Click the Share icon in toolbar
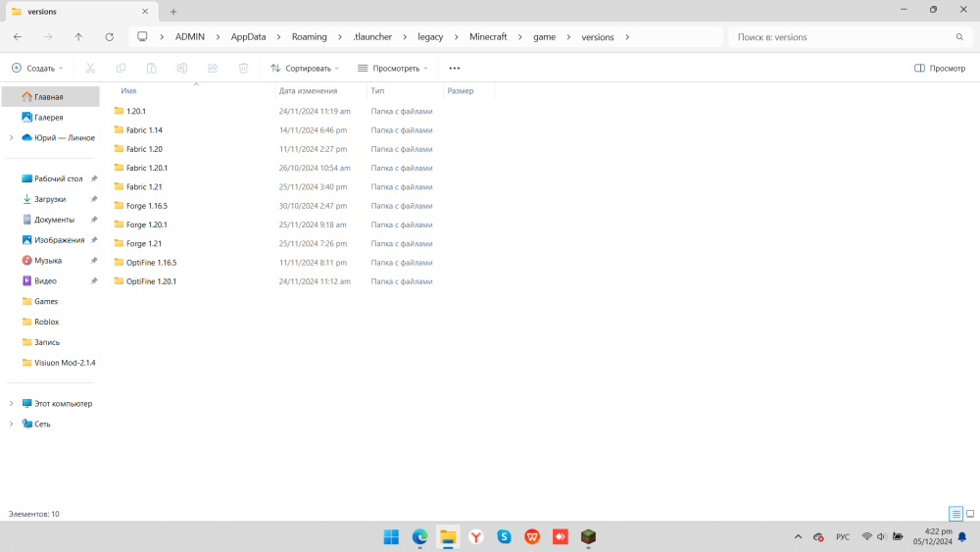Image resolution: width=980 pixels, height=552 pixels. tap(213, 68)
